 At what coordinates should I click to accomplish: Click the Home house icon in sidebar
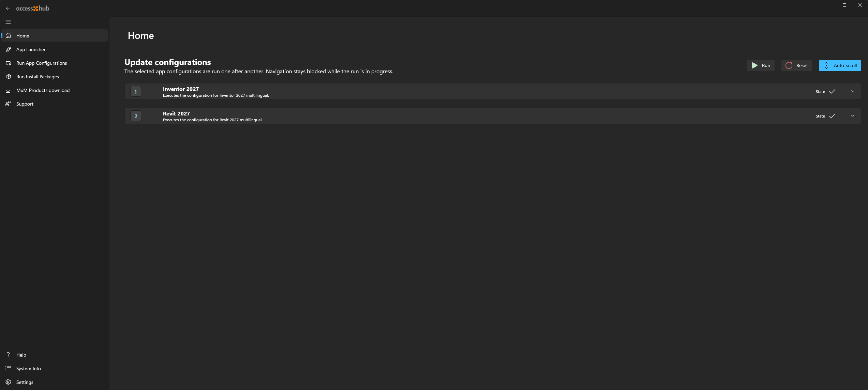(x=8, y=35)
